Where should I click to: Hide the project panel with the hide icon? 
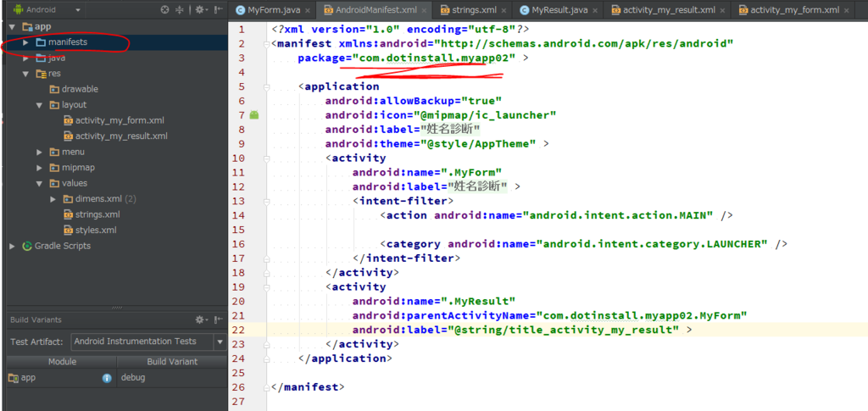[x=220, y=10]
